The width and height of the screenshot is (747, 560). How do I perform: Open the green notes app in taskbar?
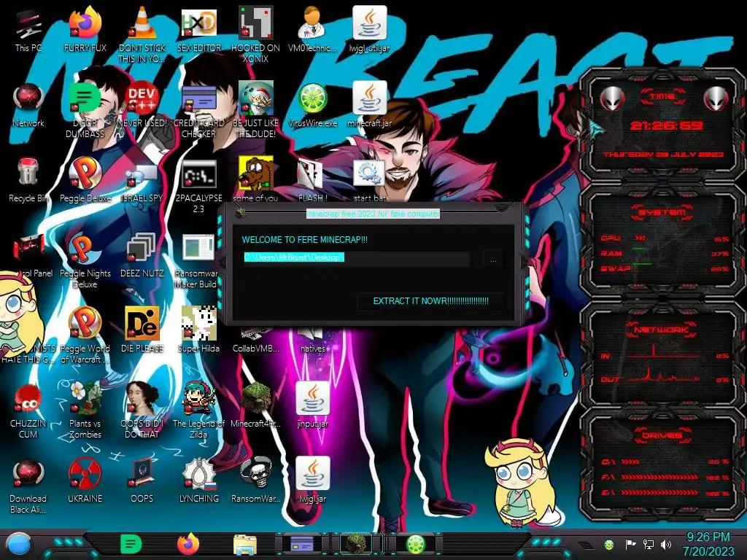point(131,544)
